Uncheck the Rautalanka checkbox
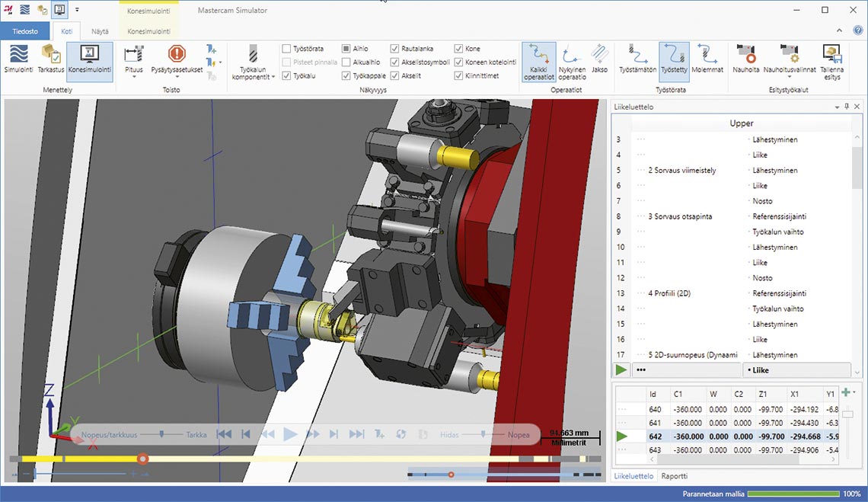Screen dimensions: 868x502 click(395, 49)
